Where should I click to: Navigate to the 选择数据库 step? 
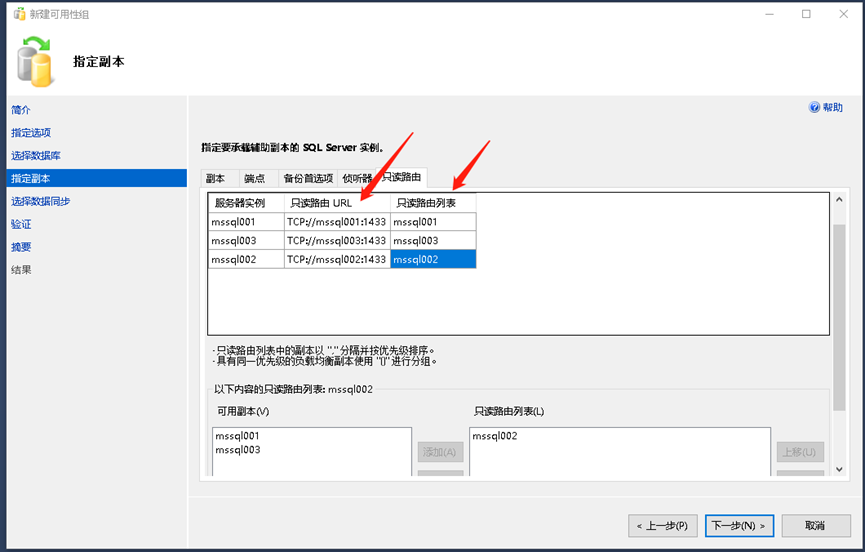coord(36,156)
